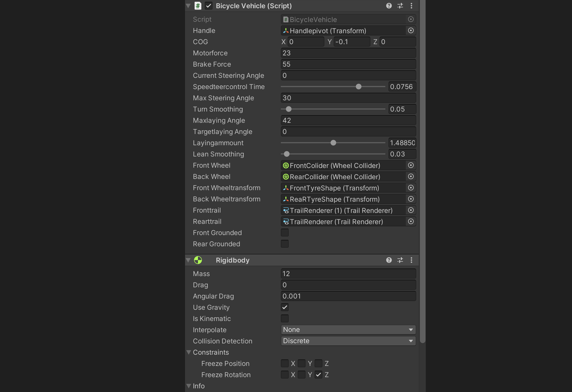
Task: Open the object picker for Back Wheeltransform
Action: pos(411,199)
